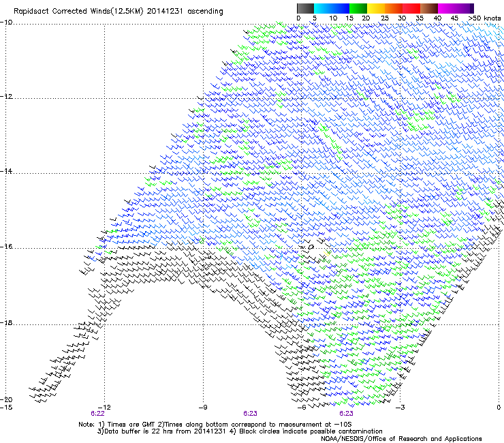Image resolution: width=504 pixels, height=443 pixels.
Task: Pick the magenta 40-45 knots legend segment
Action: [x=447, y=8]
